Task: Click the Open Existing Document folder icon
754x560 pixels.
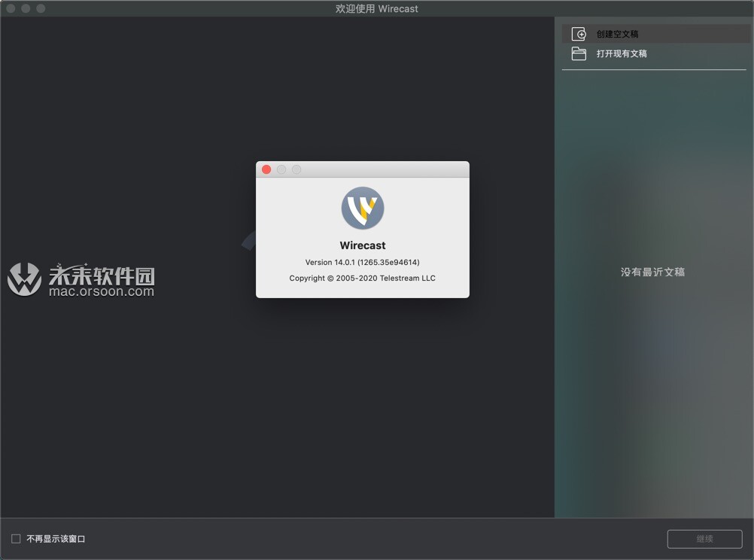Action: (578, 53)
